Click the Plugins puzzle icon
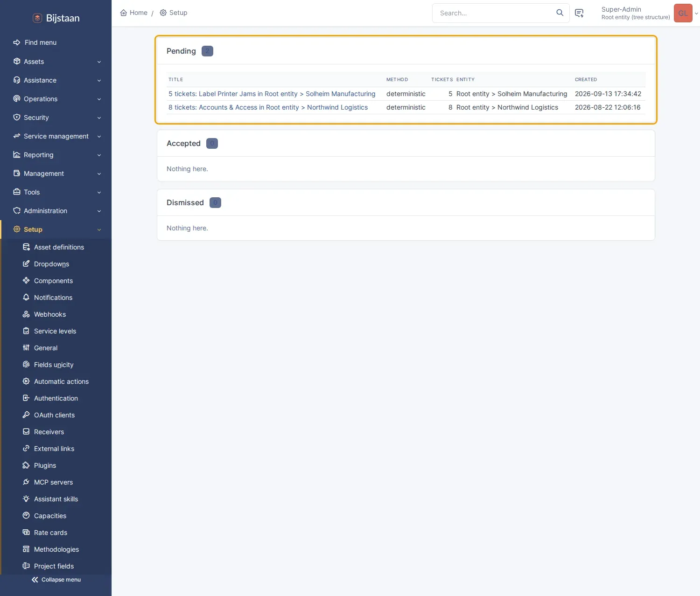This screenshot has height=596, width=700. point(26,465)
